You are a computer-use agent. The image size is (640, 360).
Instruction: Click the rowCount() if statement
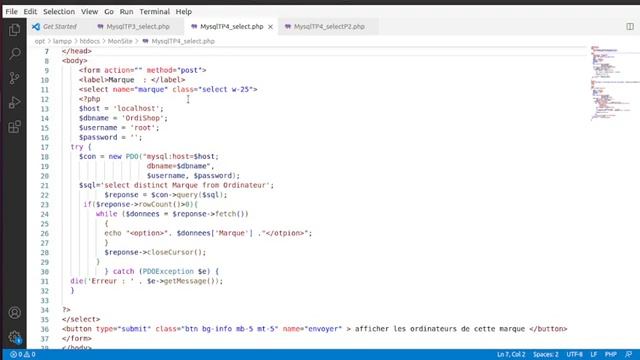140,204
